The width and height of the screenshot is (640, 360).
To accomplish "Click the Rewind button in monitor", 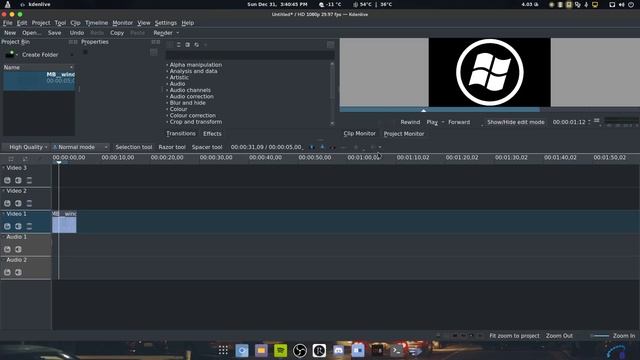I will click(x=410, y=122).
